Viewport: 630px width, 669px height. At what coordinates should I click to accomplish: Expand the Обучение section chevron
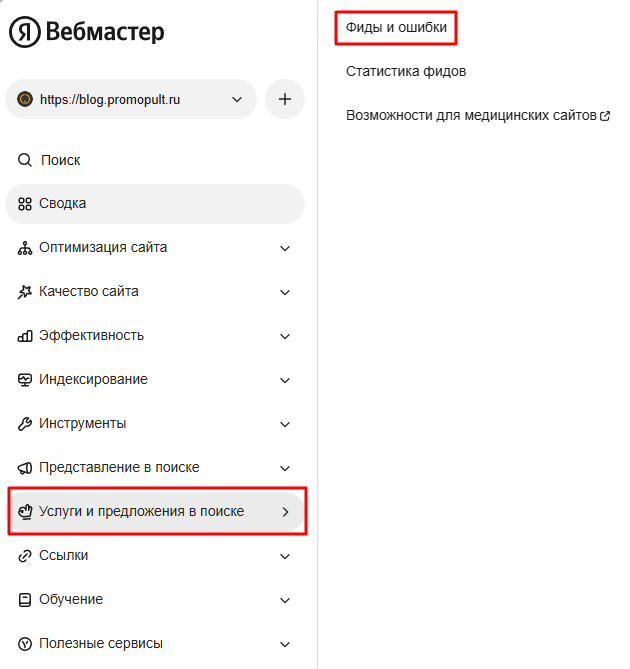click(285, 600)
